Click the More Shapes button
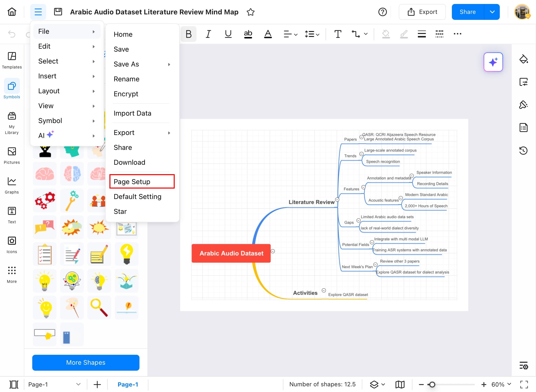The width and height of the screenshot is (536, 392). (x=85, y=362)
